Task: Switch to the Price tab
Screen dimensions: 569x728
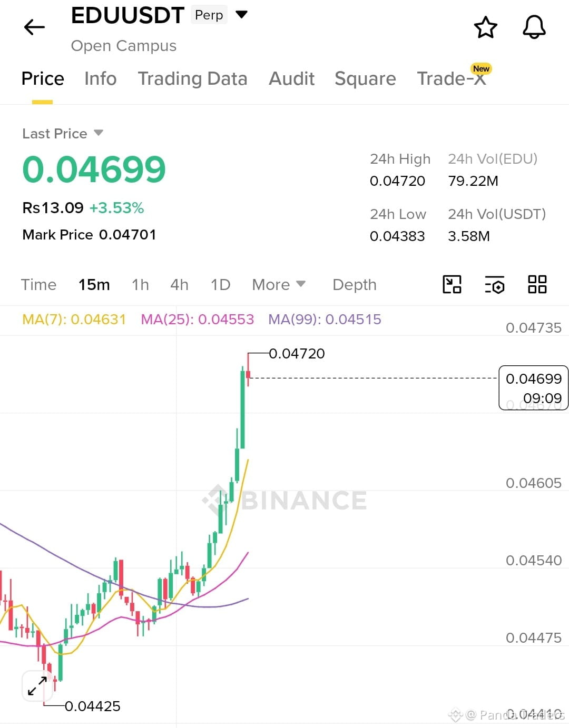Action: click(43, 78)
